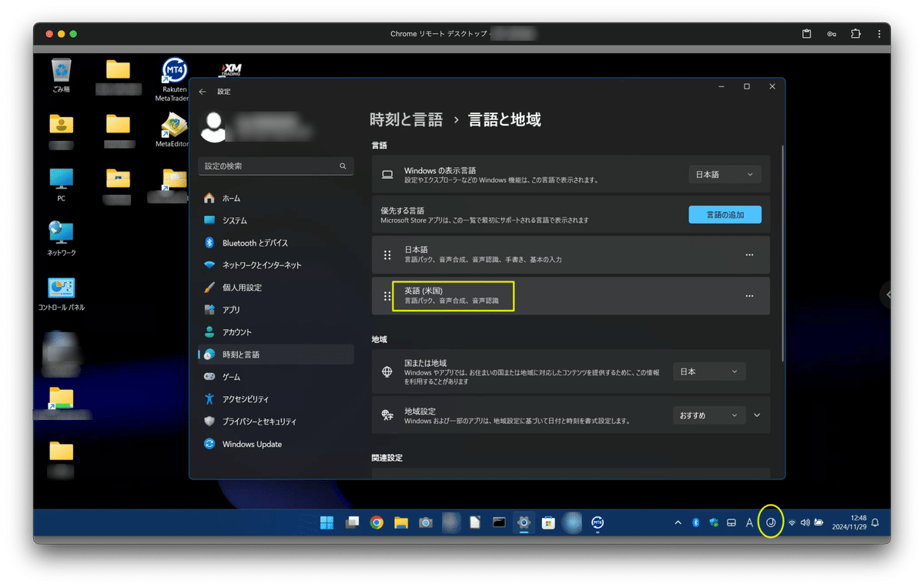
Task: Click the Bluetooth tray icon
Action: coord(695,522)
